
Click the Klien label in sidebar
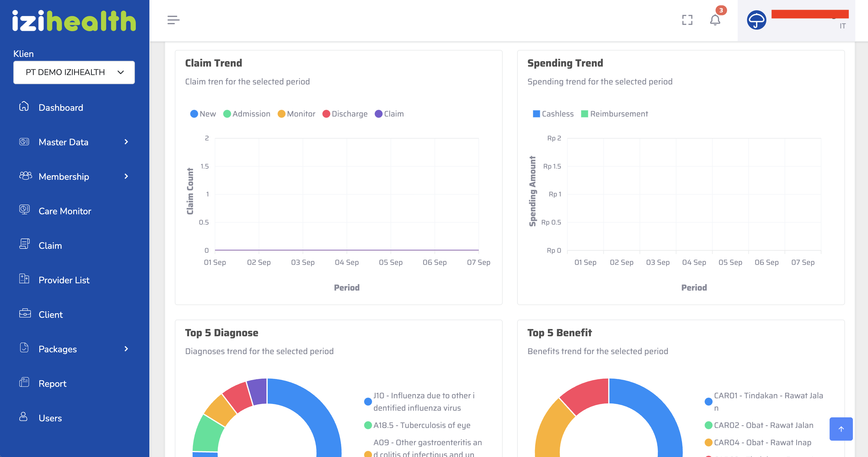point(23,54)
